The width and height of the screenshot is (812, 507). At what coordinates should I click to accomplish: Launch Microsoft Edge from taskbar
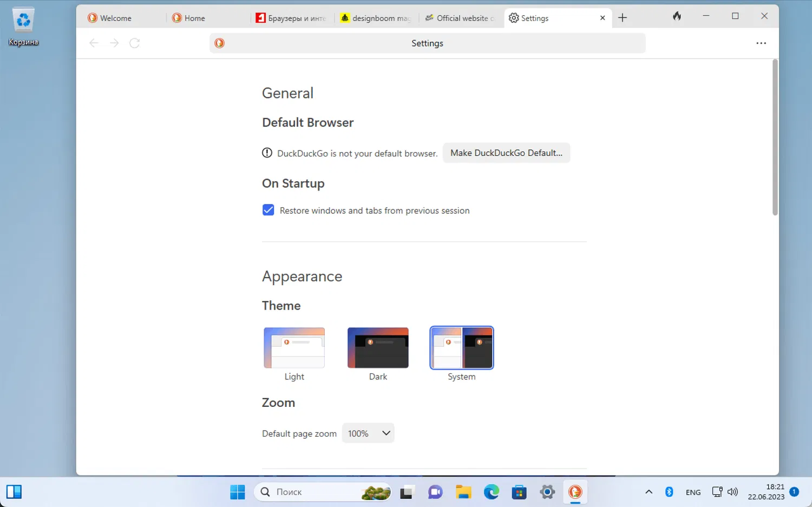(x=492, y=492)
